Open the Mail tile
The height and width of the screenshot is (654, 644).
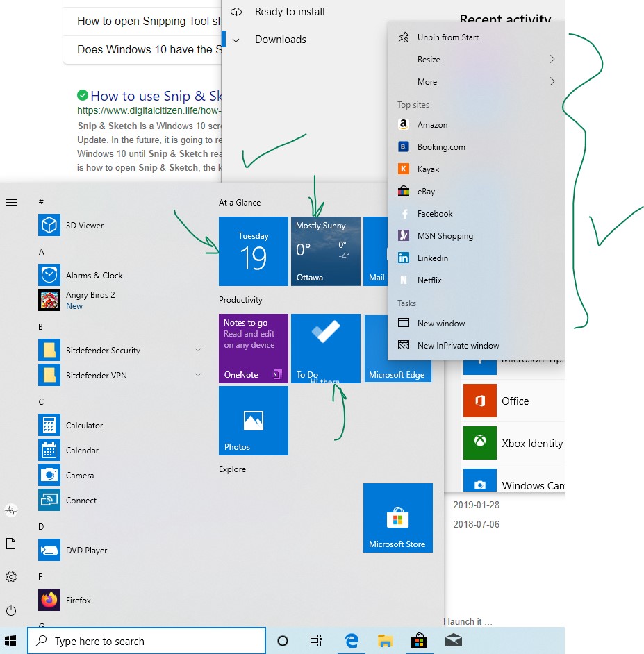[x=376, y=251]
